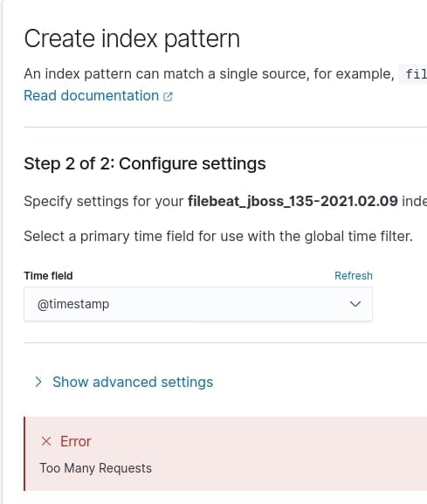Viewport: 427px width, 504px height.
Task: Click the code example snippet after 'for example'
Action: pyautogui.click(x=413, y=74)
